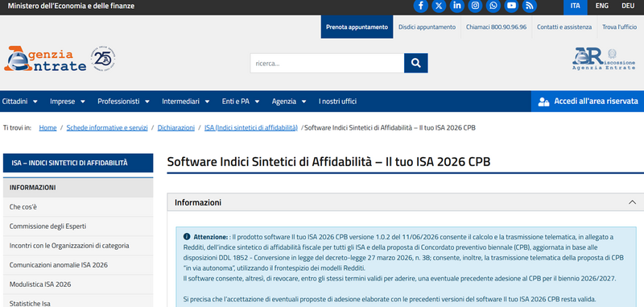Click the attention info icon in notice
Screen dimensions: 644x307
click(x=187, y=237)
